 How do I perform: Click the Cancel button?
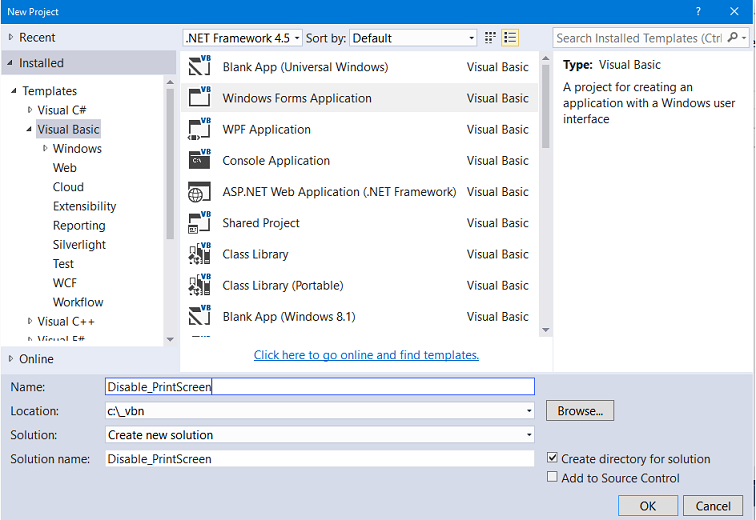click(x=713, y=506)
